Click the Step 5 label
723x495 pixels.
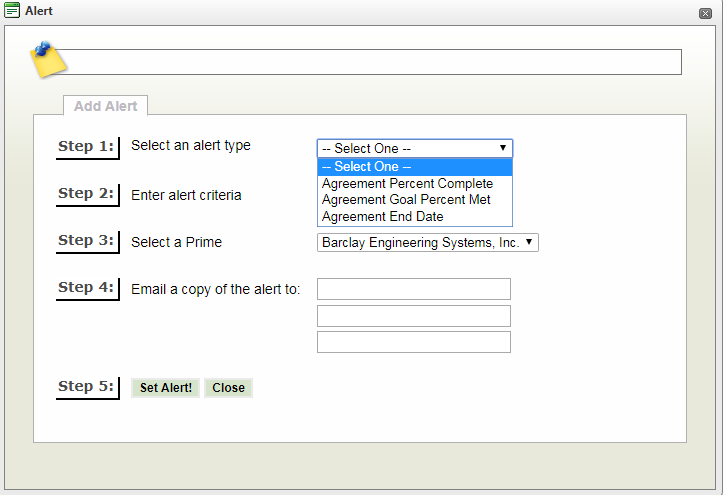[x=86, y=387]
